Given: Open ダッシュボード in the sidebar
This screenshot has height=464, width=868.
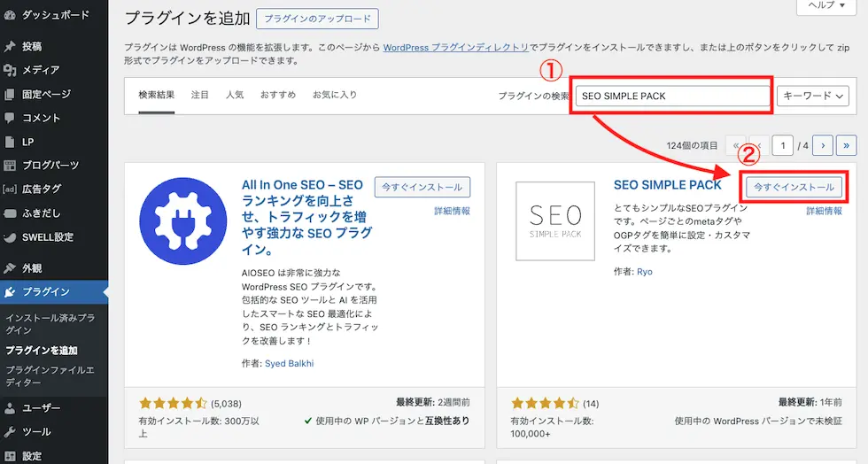Looking at the screenshot, I should (55, 15).
